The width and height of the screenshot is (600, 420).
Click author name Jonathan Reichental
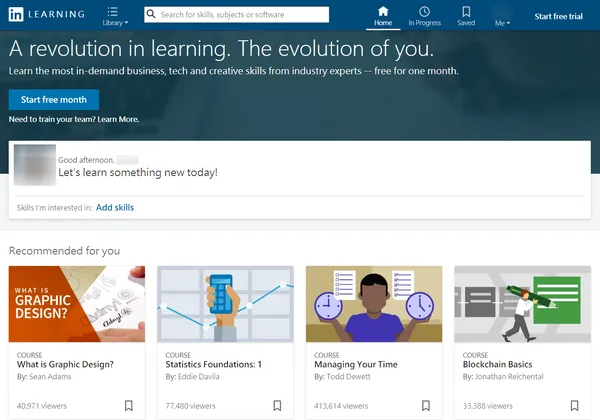[509, 377]
